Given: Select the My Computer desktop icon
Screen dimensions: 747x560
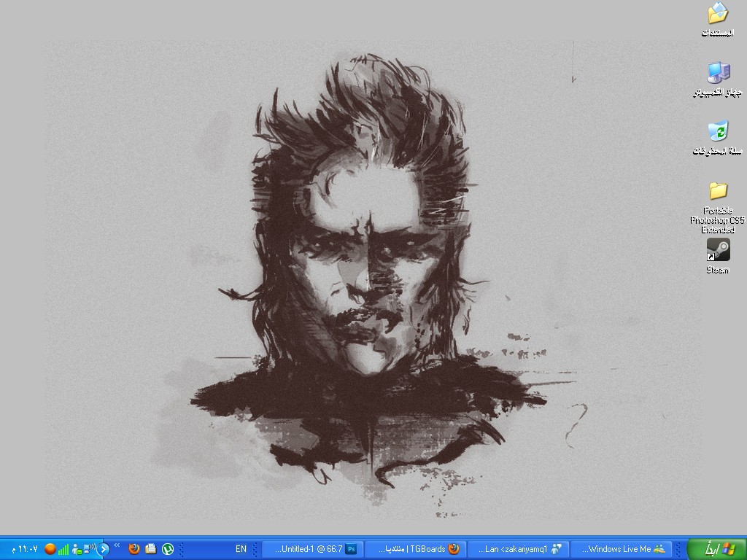Looking at the screenshot, I should [x=718, y=79].
